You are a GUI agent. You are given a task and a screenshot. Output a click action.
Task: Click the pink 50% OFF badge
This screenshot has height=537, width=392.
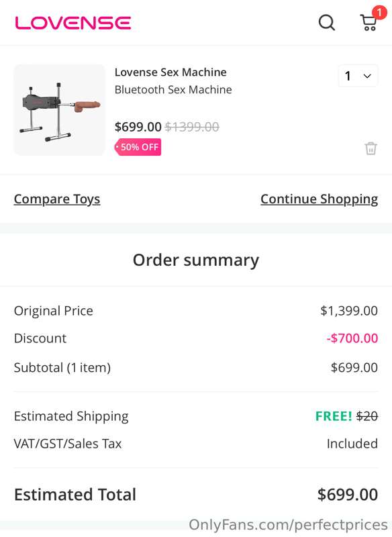tap(137, 146)
